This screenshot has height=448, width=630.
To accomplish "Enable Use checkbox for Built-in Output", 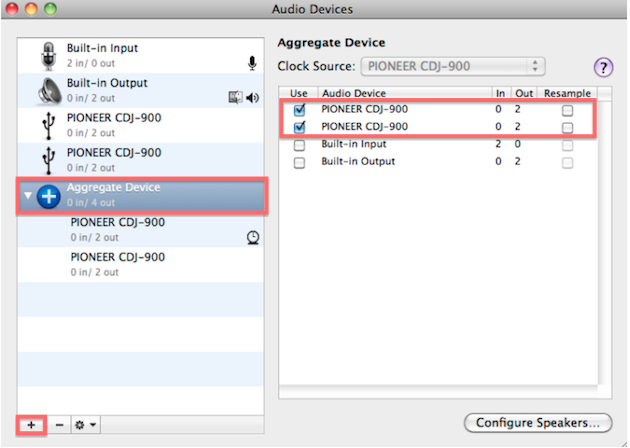I will (x=299, y=163).
